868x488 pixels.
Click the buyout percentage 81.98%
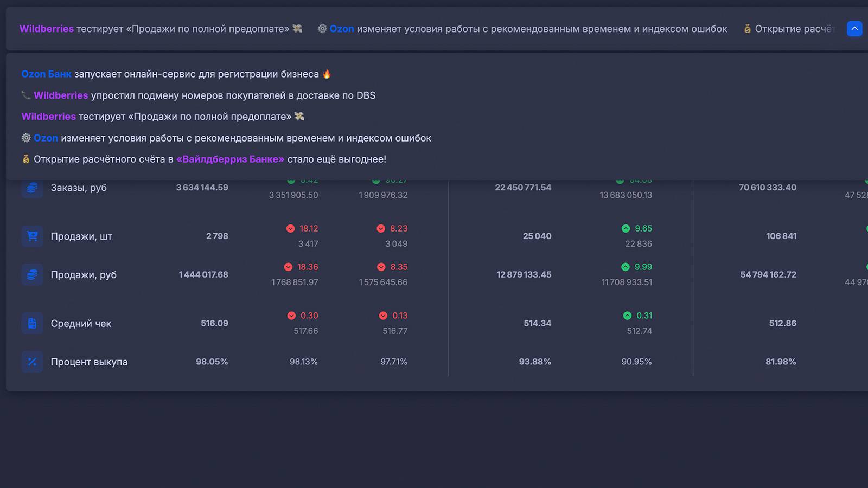pyautogui.click(x=781, y=362)
